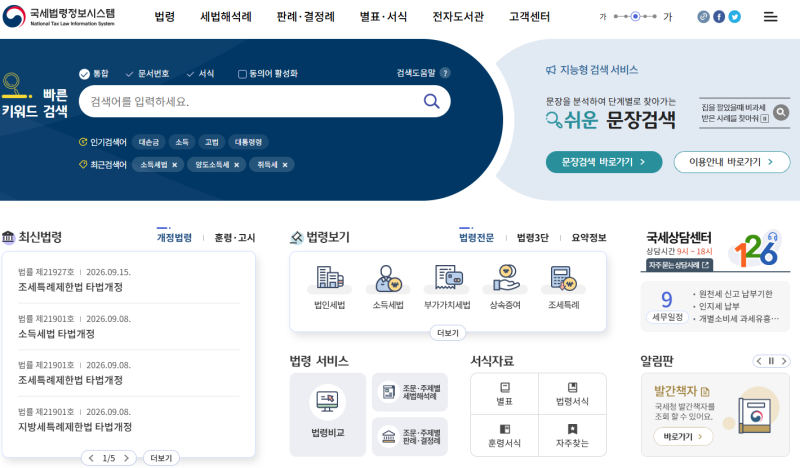Viewport: 800px width, 468px height.
Task: Click the search icon in sentence example box
Action: 781,112
